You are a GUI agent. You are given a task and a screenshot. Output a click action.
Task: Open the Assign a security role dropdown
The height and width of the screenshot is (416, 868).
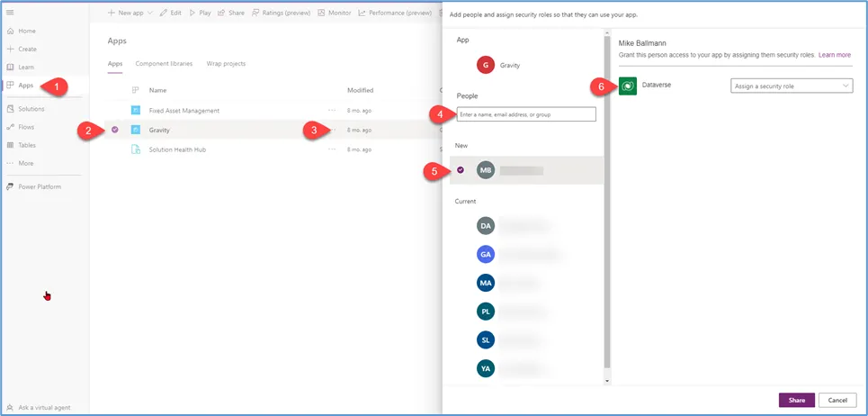click(x=792, y=86)
